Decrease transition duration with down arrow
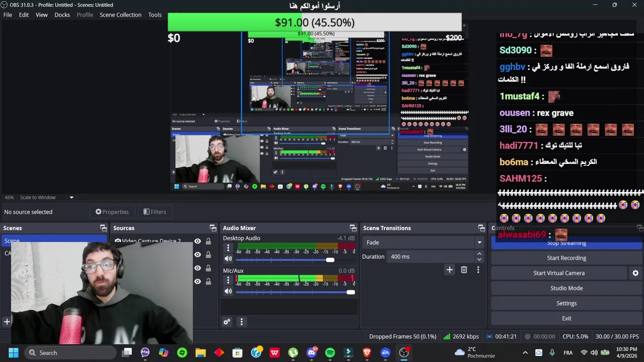This screenshot has width=644, height=362. [x=479, y=259]
